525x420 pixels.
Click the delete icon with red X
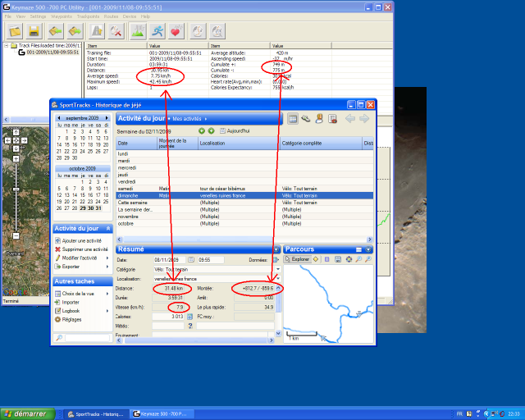[116, 31]
